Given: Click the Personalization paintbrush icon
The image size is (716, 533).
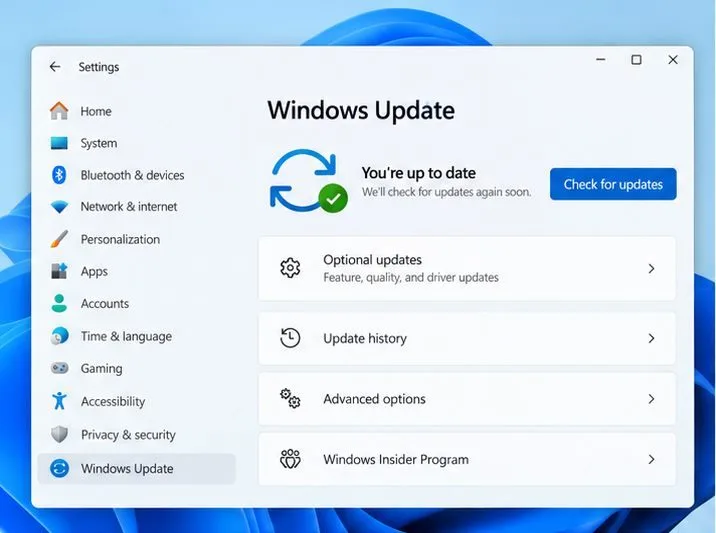Looking at the screenshot, I should pyautogui.click(x=59, y=239).
